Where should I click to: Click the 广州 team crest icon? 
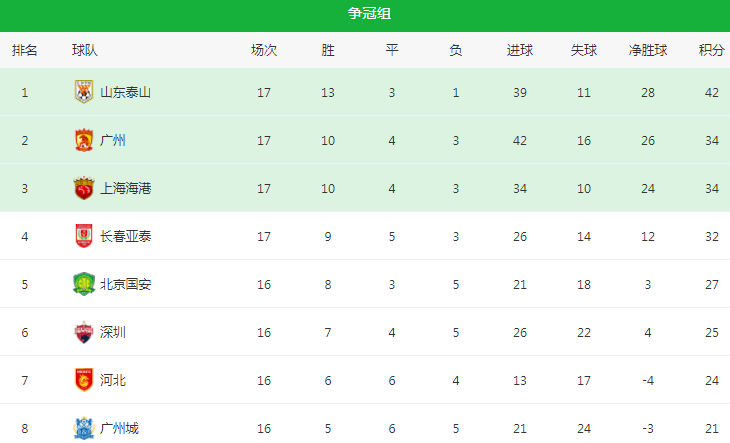84,140
